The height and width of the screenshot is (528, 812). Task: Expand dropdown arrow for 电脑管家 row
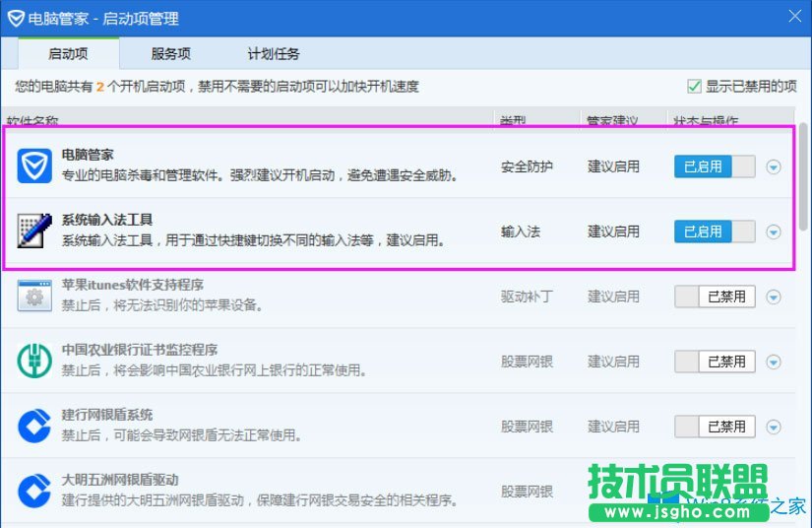pyautogui.click(x=774, y=166)
